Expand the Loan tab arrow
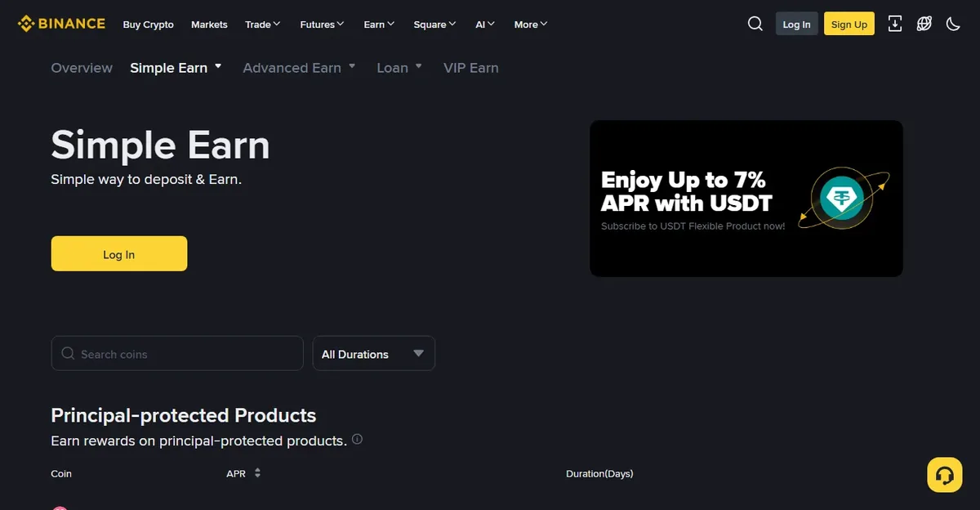This screenshot has width=980, height=510. [419, 66]
